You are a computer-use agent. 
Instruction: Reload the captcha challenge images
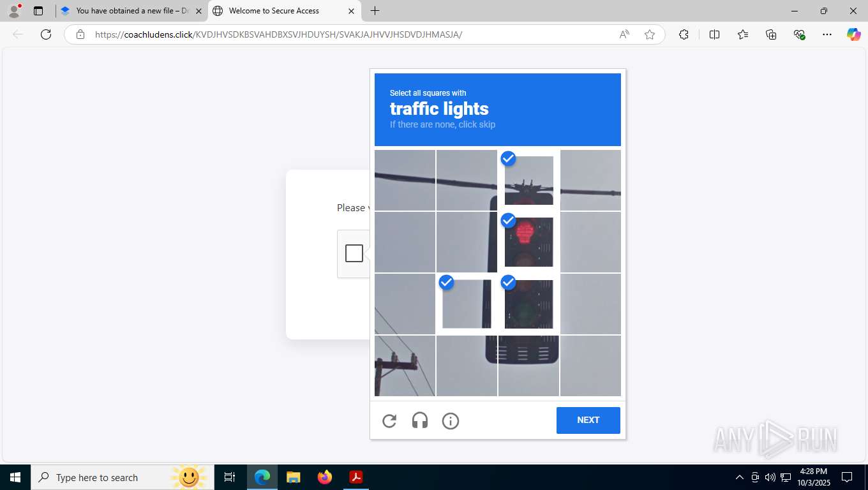tap(389, 421)
